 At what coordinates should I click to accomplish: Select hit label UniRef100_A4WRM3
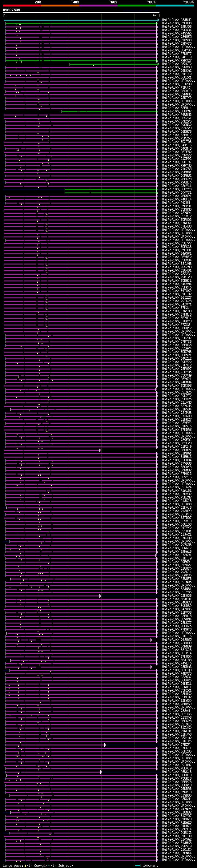[x=176, y=115]
